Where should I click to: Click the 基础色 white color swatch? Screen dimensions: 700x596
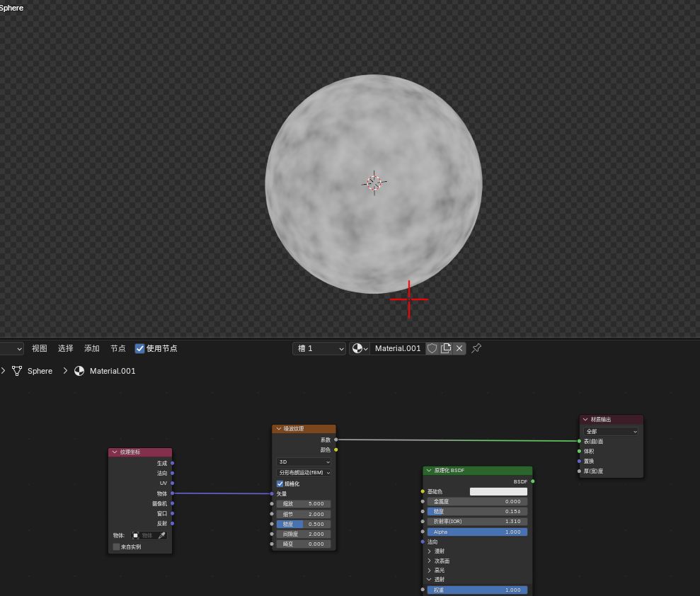(x=498, y=491)
